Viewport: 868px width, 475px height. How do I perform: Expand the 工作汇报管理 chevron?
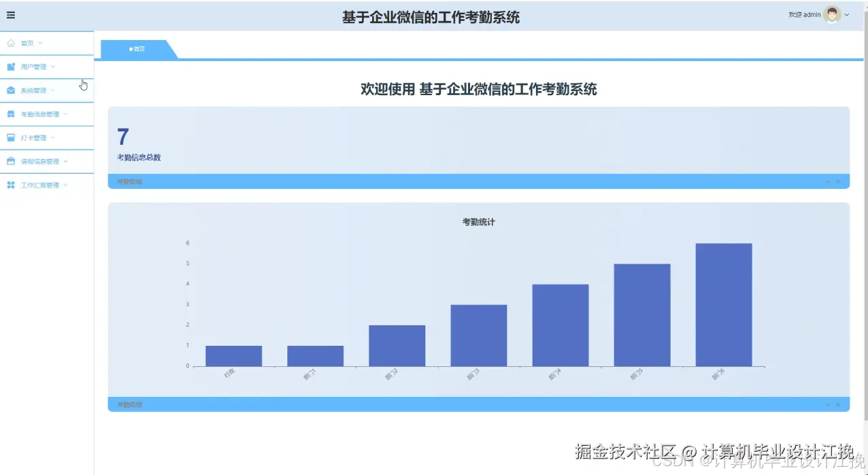(65, 185)
